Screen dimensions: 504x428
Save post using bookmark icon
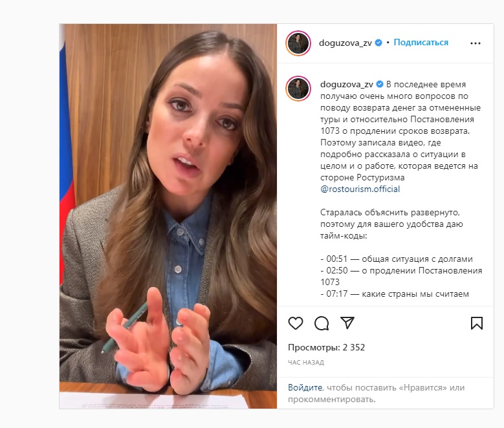(476, 323)
